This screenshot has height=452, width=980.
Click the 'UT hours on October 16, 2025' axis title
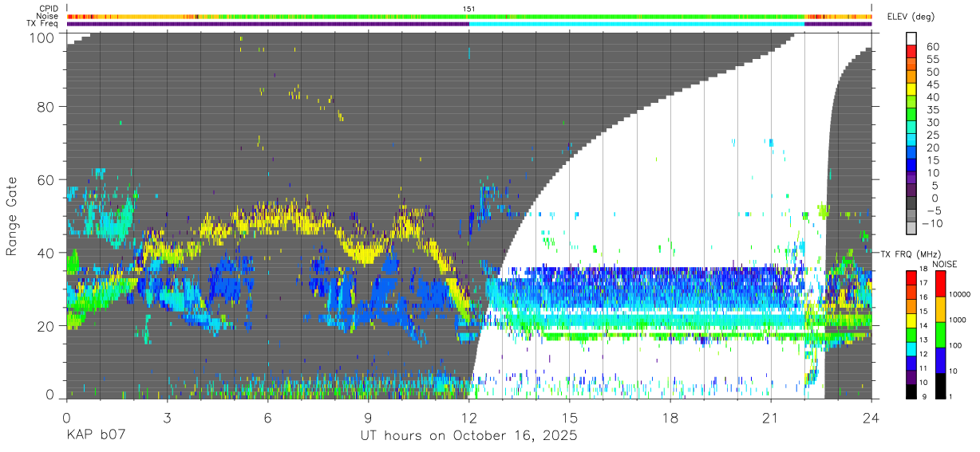point(468,437)
